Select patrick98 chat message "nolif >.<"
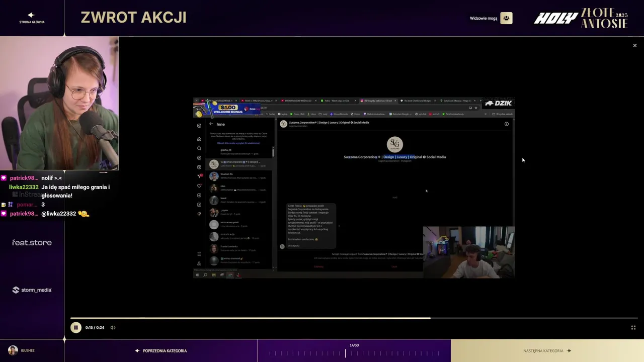Image resolution: width=644 pixels, height=362 pixels. tap(51, 178)
